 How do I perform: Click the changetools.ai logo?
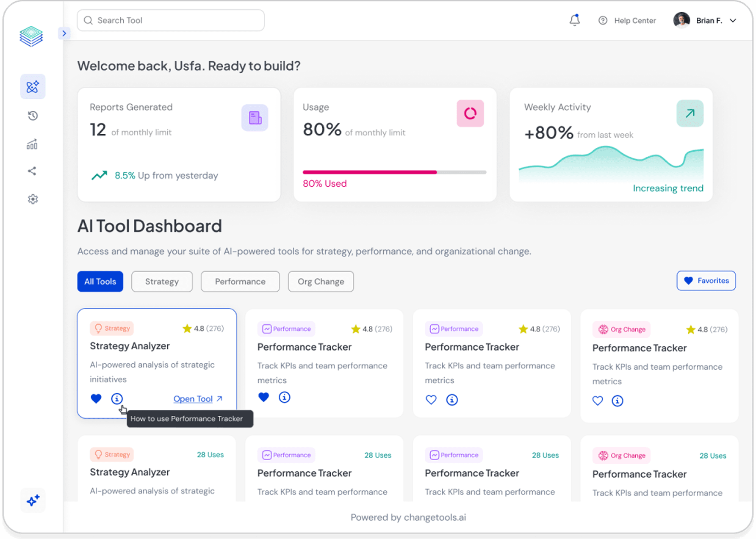[31, 36]
